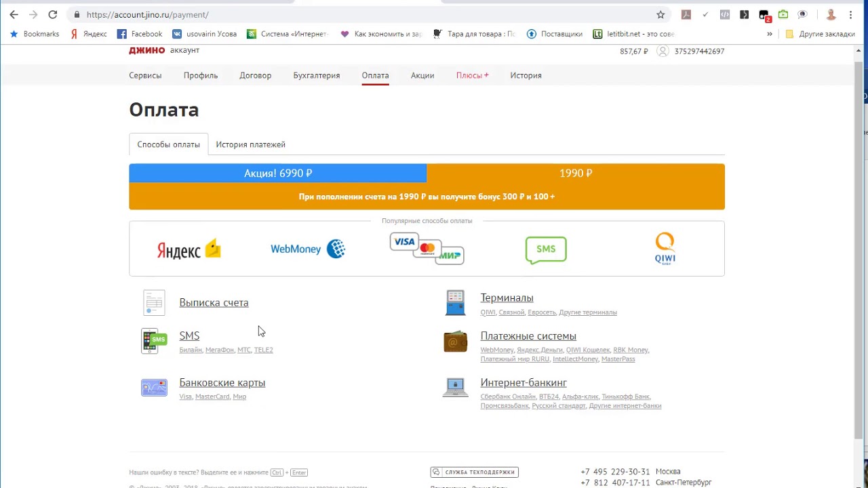Screen dimensions: 868x488
Task: Open the Связной terminal link
Action: [x=511, y=312]
